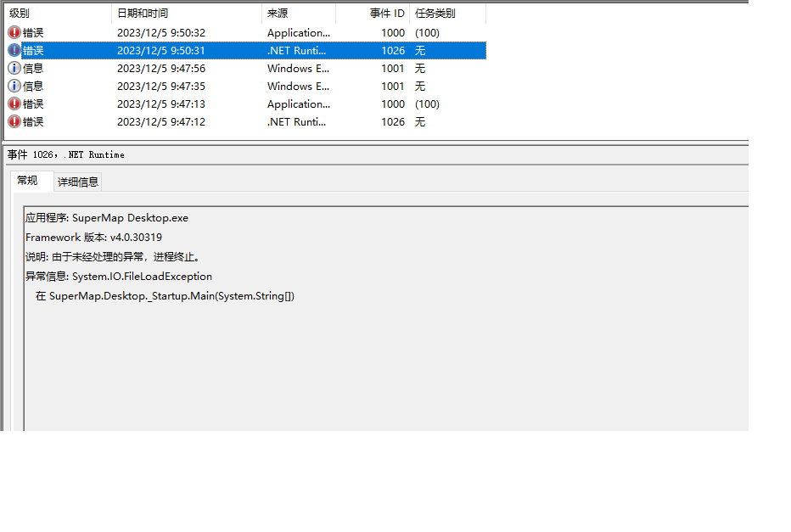791x532 pixels.
Task: Click the SuperMap.Desktop._Startup.Main stack trace line
Action: [x=165, y=296]
